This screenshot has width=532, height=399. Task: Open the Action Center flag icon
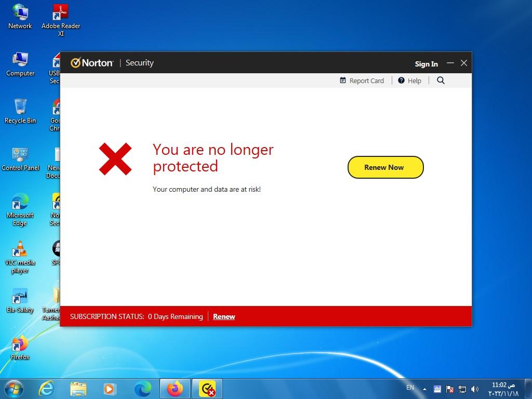450,389
